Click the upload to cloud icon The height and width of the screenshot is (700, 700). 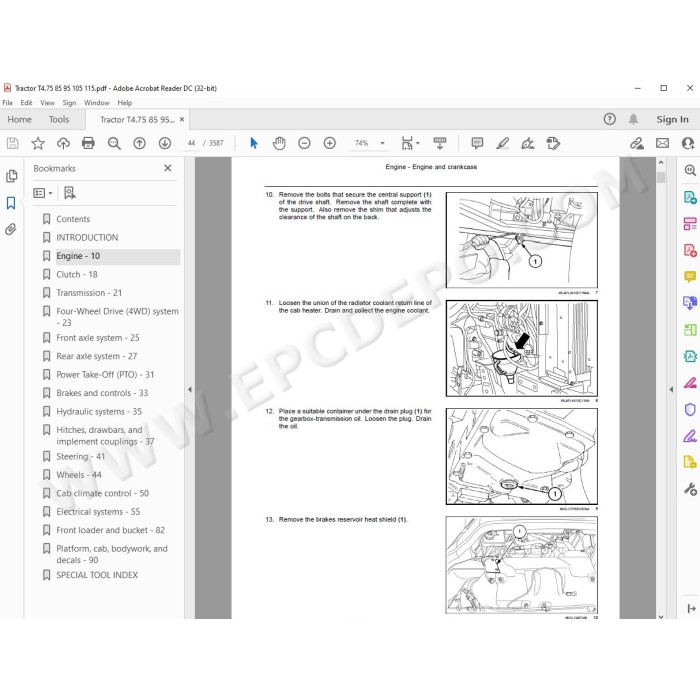[x=63, y=143]
